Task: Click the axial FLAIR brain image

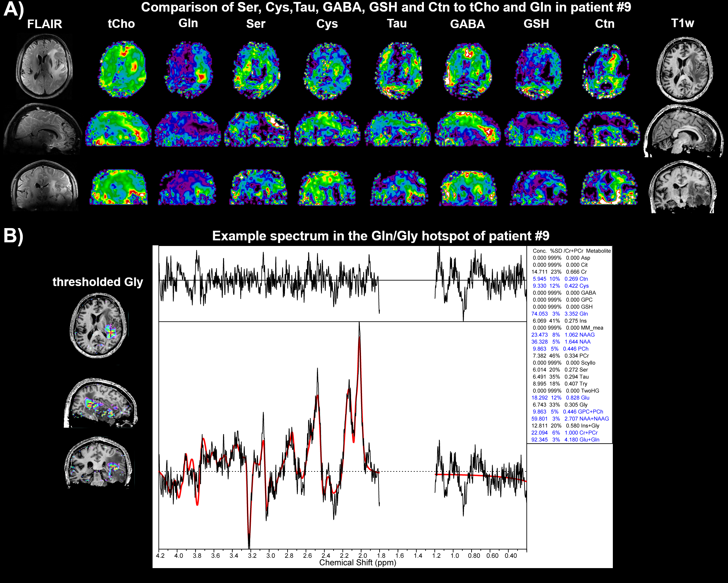Action: (x=44, y=66)
